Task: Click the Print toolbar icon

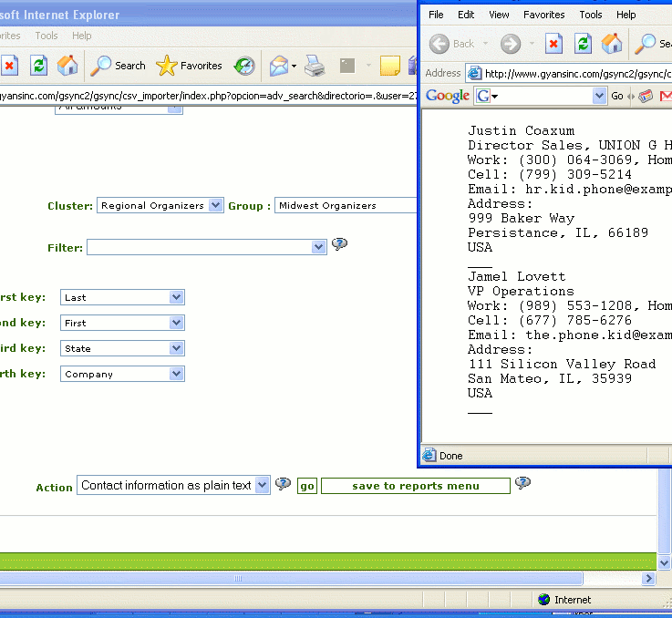Action: pos(315,66)
